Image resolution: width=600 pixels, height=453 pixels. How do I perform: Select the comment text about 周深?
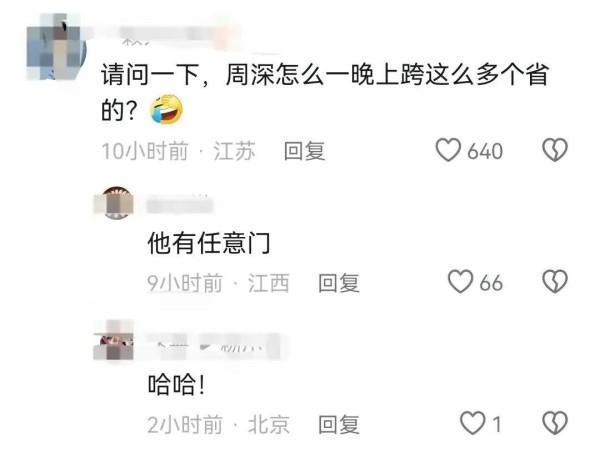tap(324, 92)
